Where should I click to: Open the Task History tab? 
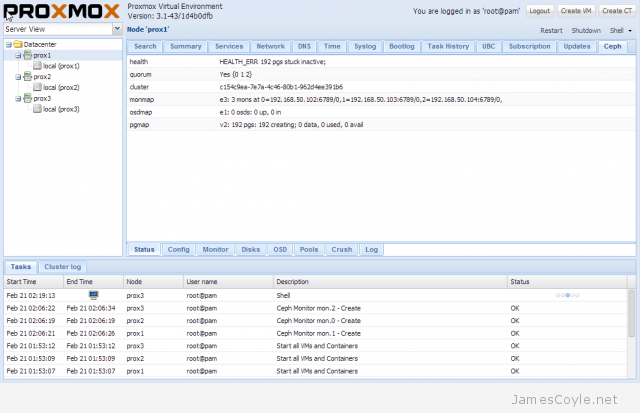tap(448, 47)
